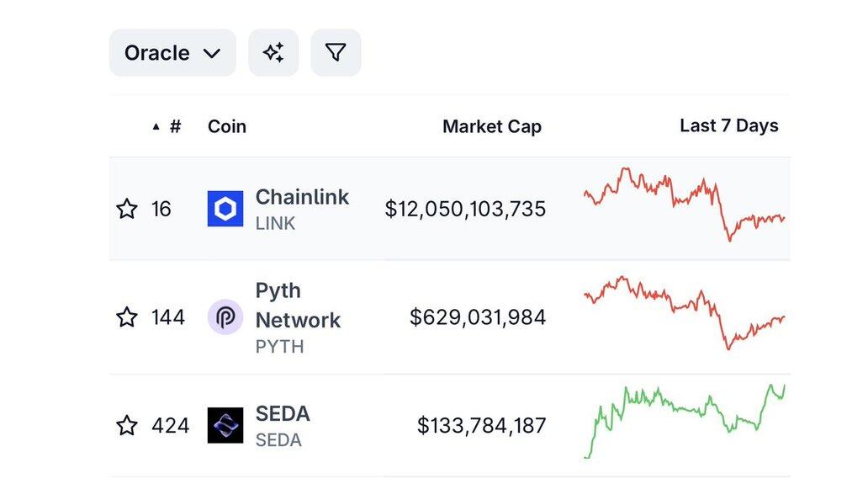Sort by the Market Cap header
The width and height of the screenshot is (868, 484).
[x=492, y=126]
